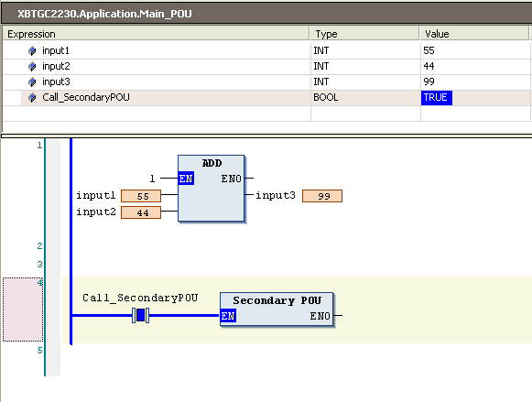Select network number 4 in the margin
The width and height of the screenshot is (532, 402).
click(39, 283)
